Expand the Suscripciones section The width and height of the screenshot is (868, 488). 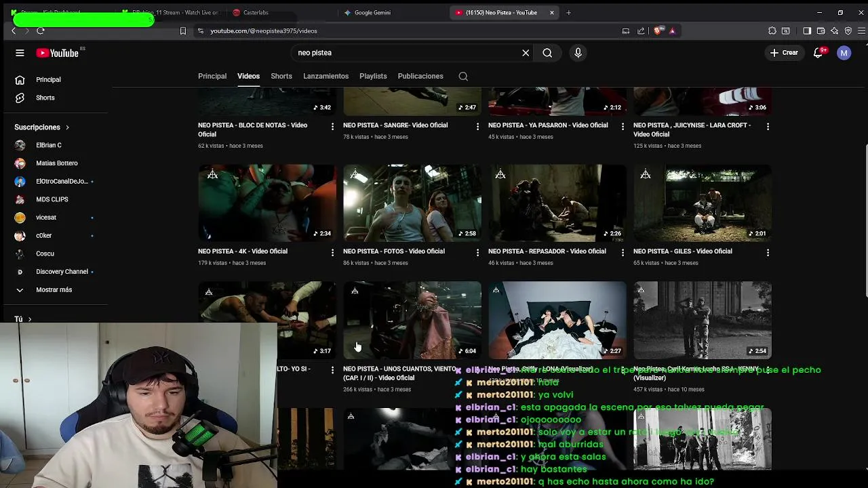42,127
